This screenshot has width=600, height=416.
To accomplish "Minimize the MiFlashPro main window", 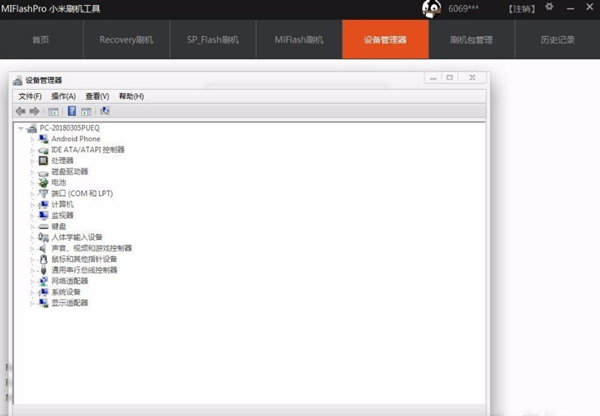I will click(571, 8).
